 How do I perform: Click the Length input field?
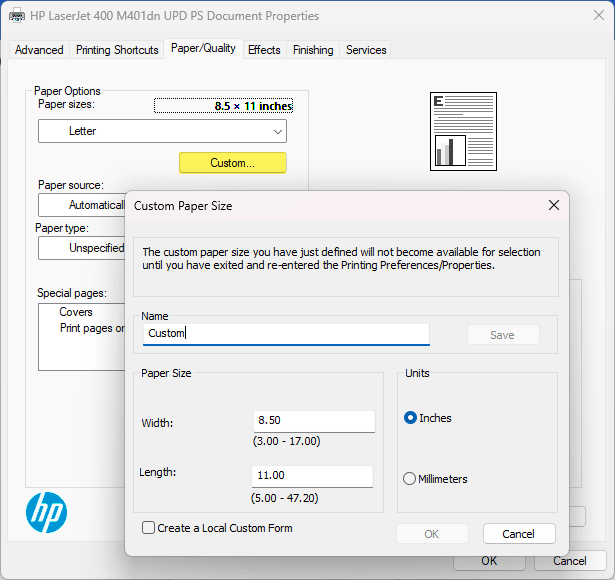312,476
